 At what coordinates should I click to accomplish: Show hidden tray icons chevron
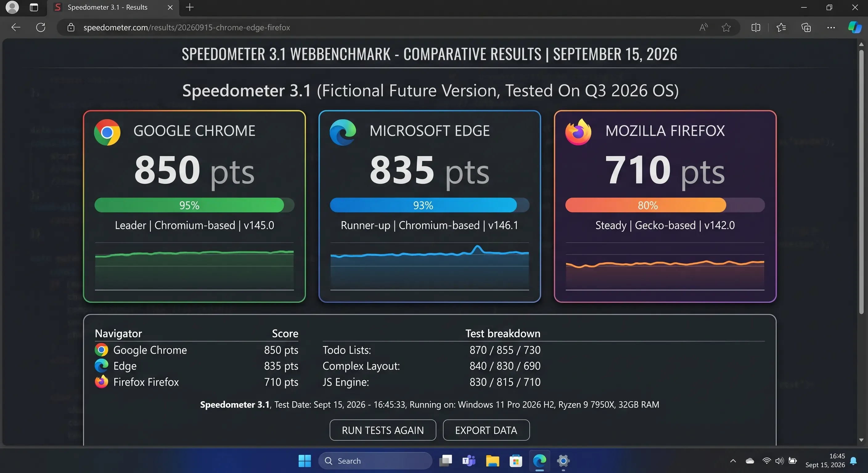tap(733, 461)
